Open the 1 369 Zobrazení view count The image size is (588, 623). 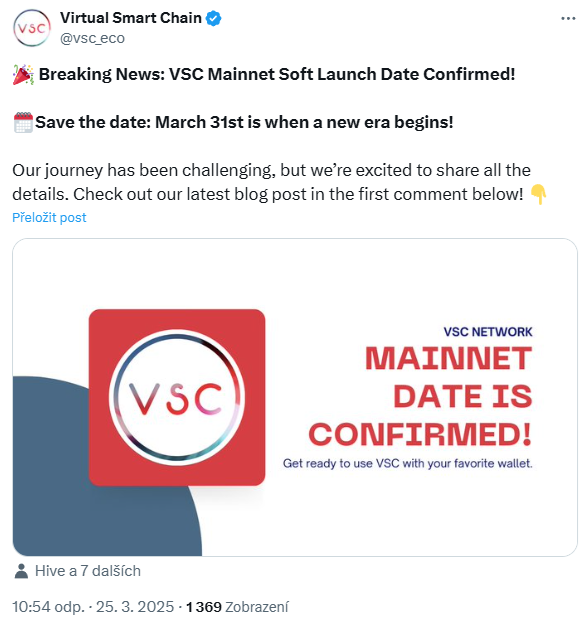click(237, 607)
